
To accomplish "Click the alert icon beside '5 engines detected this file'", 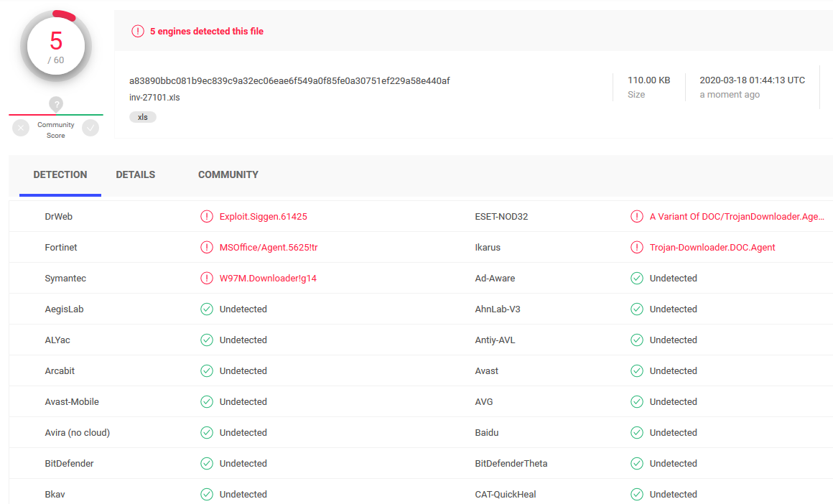I will (x=138, y=32).
